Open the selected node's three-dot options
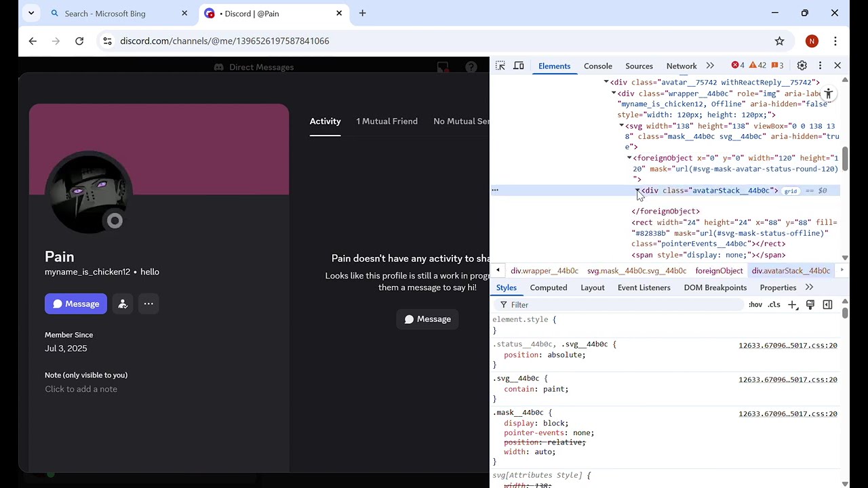 tap(495, 190)
